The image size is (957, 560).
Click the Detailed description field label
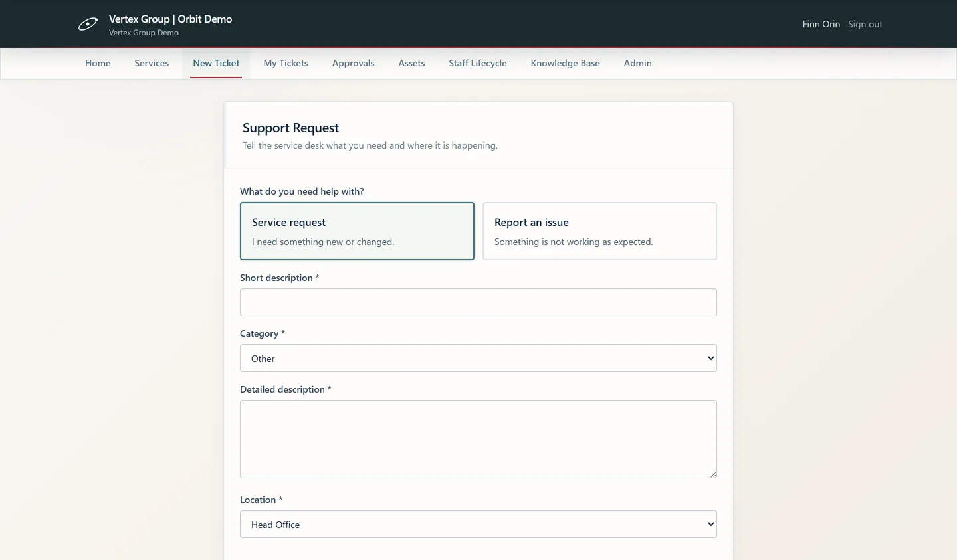(285, 389)
